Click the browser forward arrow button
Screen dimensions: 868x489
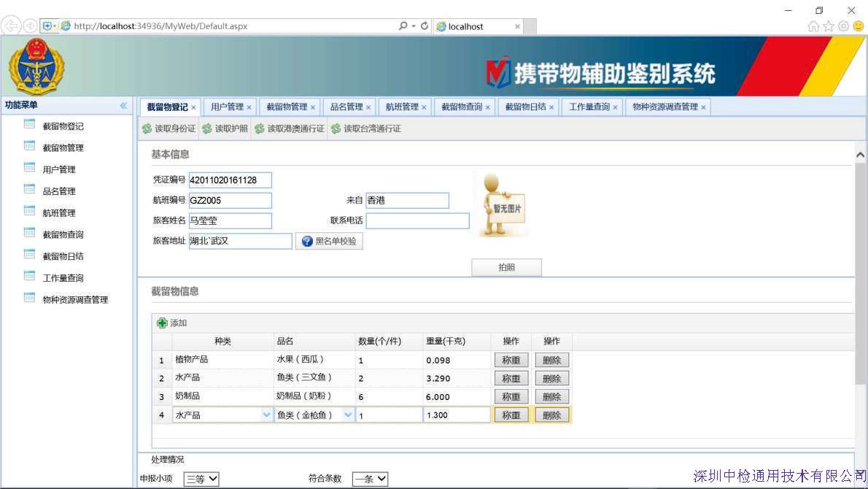coord(31,26)
